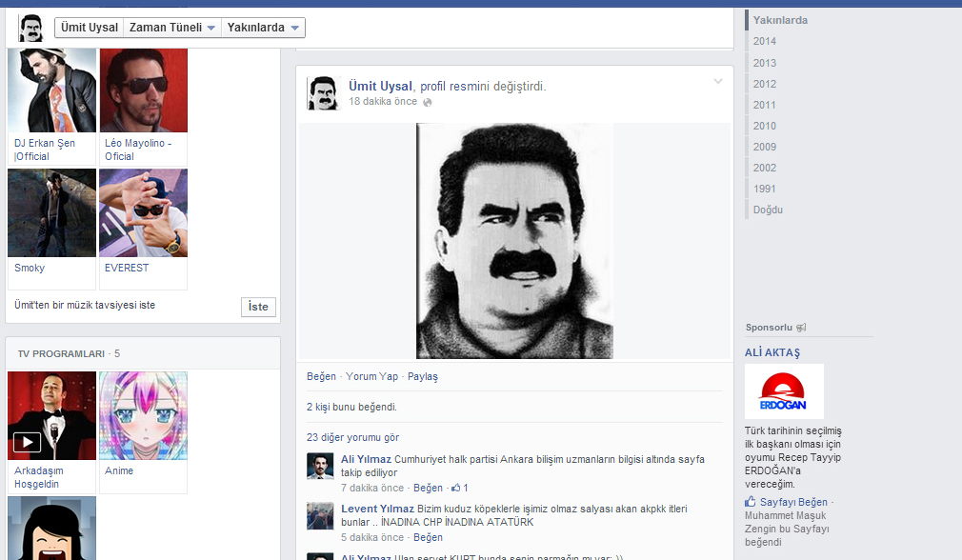The width and height of the screenshot is (962, 560).
Task: Click the post author's avatar beside Ümit Uysal
Action: 323,93
